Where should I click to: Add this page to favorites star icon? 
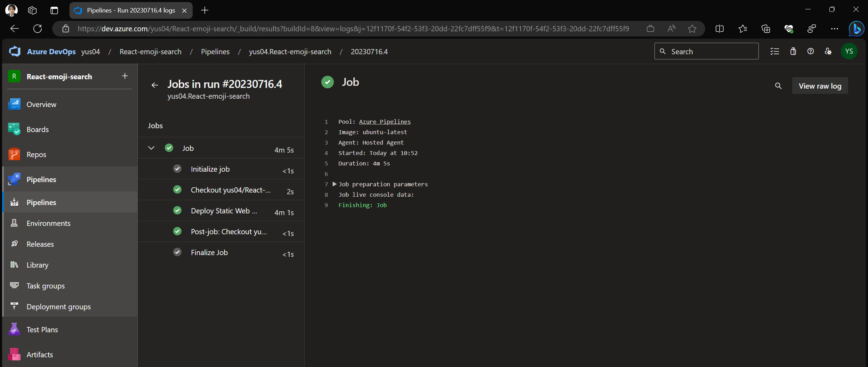point(692,28)
